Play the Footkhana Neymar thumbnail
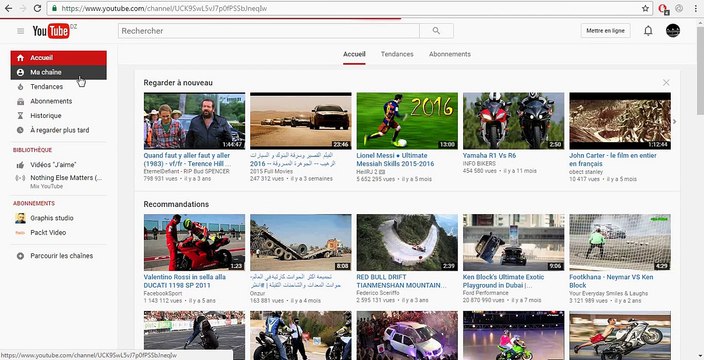The width and height of the screenshot is (704, 360). 620,242
